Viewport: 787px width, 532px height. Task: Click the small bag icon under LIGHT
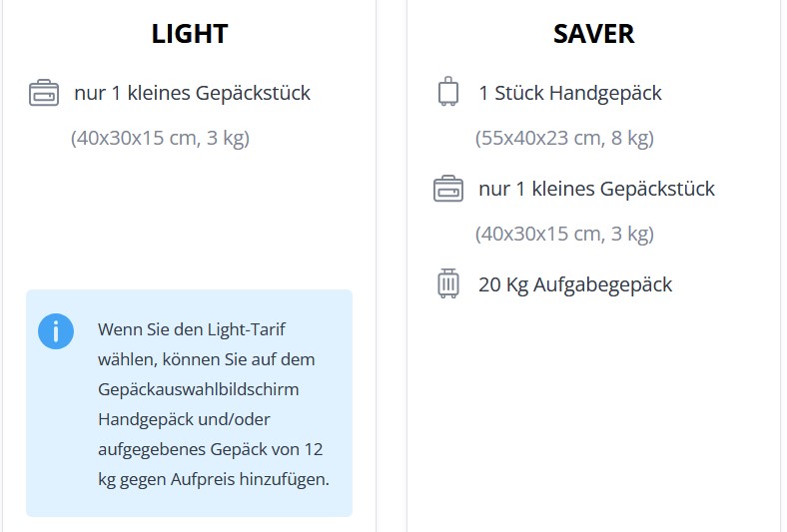point(45,94)
